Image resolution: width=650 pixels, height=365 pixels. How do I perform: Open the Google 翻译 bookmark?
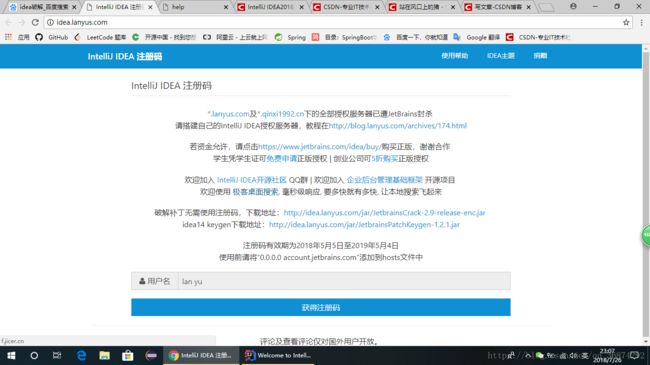(x=477, y=37)
